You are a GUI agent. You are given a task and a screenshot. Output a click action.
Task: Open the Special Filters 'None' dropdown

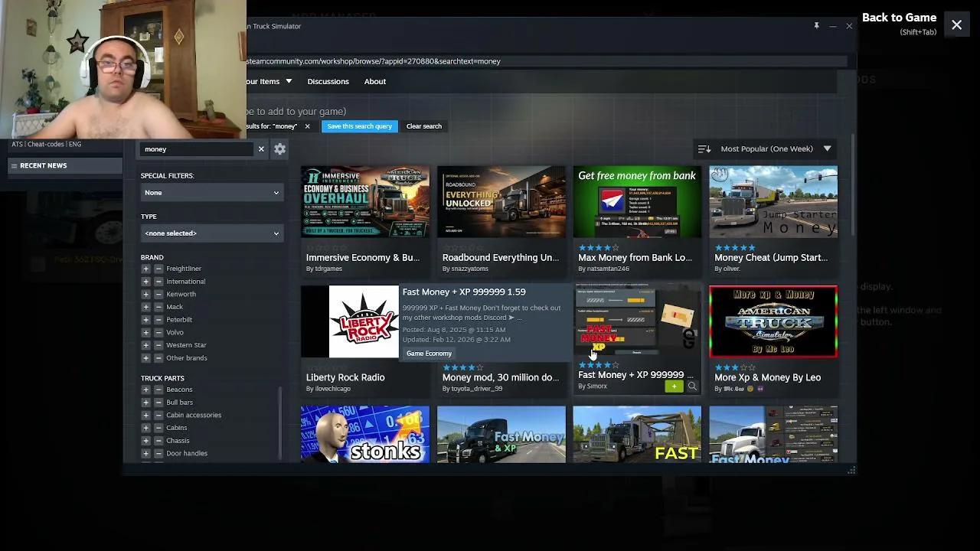(212, 193)
